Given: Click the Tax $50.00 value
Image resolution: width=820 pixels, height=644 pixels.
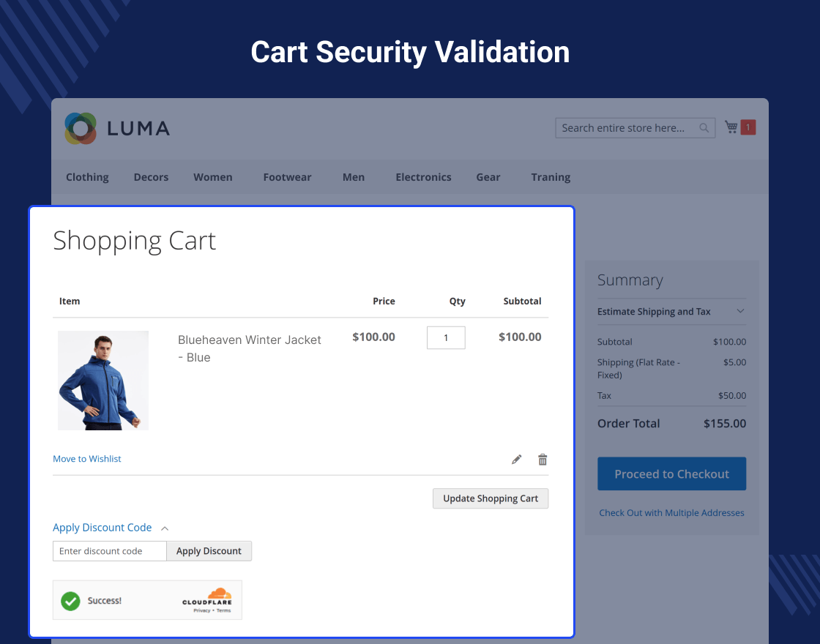Looking at the screenshot, I should point(732,396).
